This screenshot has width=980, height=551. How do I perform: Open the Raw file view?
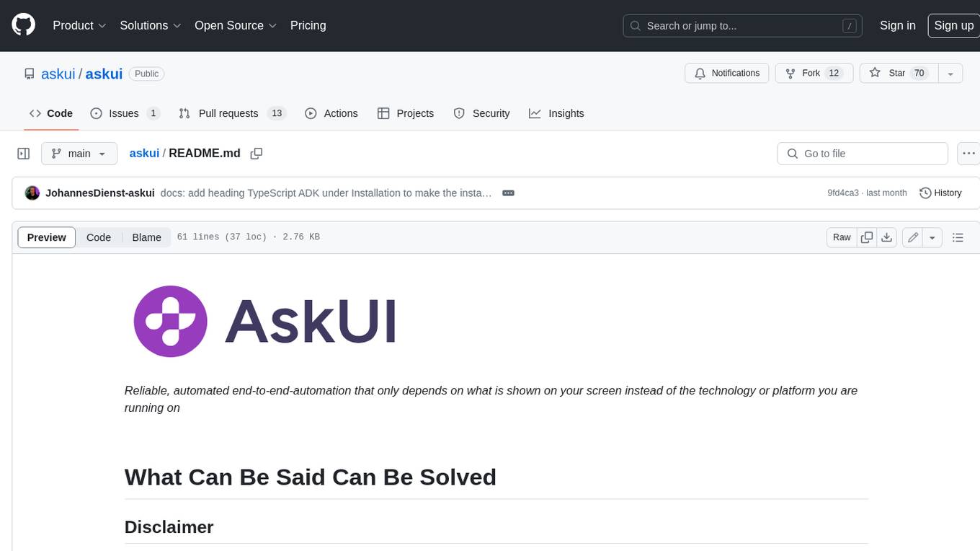pyautogui.click(x=842, y=237)
